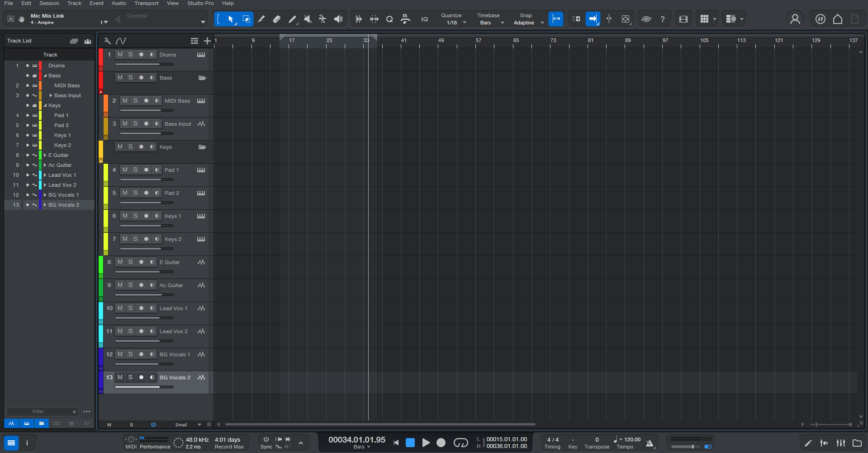
Task: Open the Transport menu
Action: click(147, 3)
